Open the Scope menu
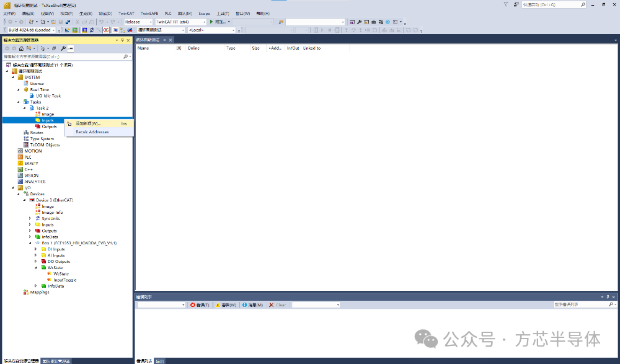 204,14
